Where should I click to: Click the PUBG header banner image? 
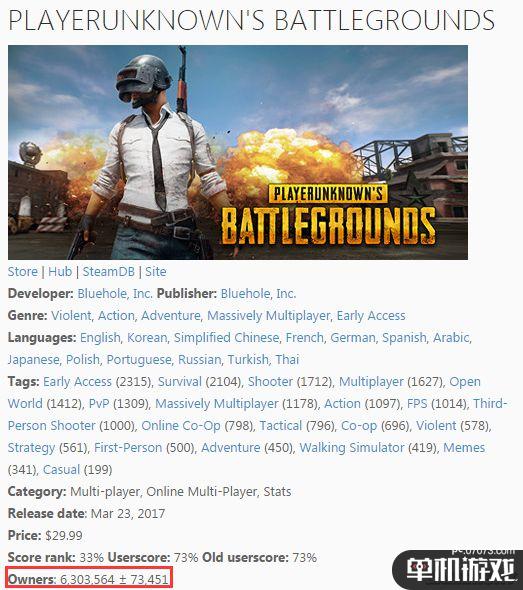point(238,152)
